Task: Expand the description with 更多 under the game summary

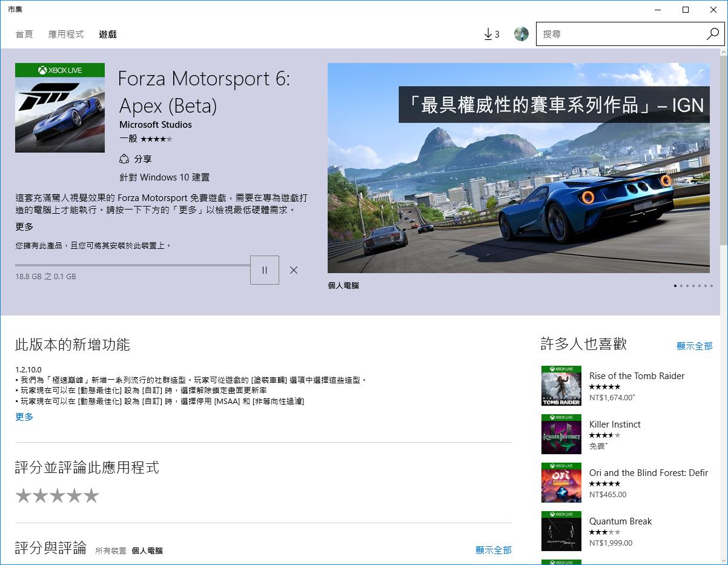Action: coord(24,227)
